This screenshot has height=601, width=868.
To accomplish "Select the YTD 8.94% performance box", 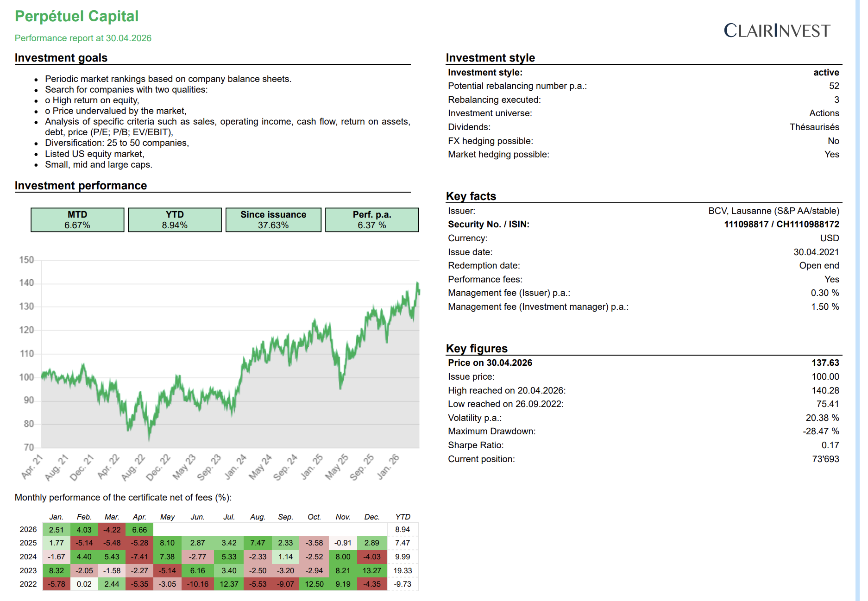I will 175,220.
